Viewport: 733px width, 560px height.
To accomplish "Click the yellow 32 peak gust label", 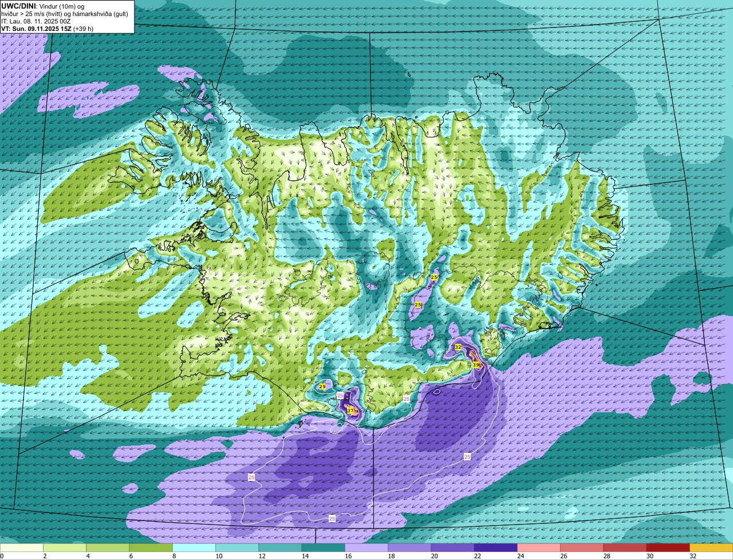I will click(458, 347).
